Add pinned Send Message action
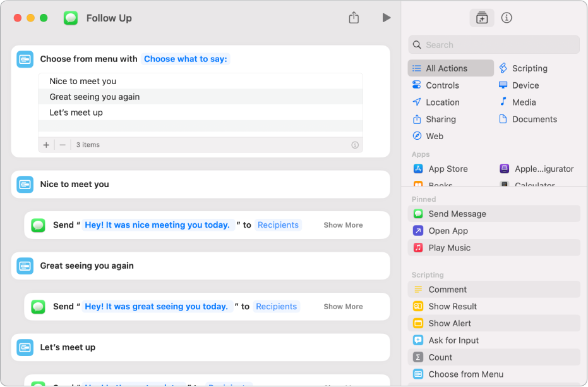The height and width of the screenshot is (387, 588). 493,214
